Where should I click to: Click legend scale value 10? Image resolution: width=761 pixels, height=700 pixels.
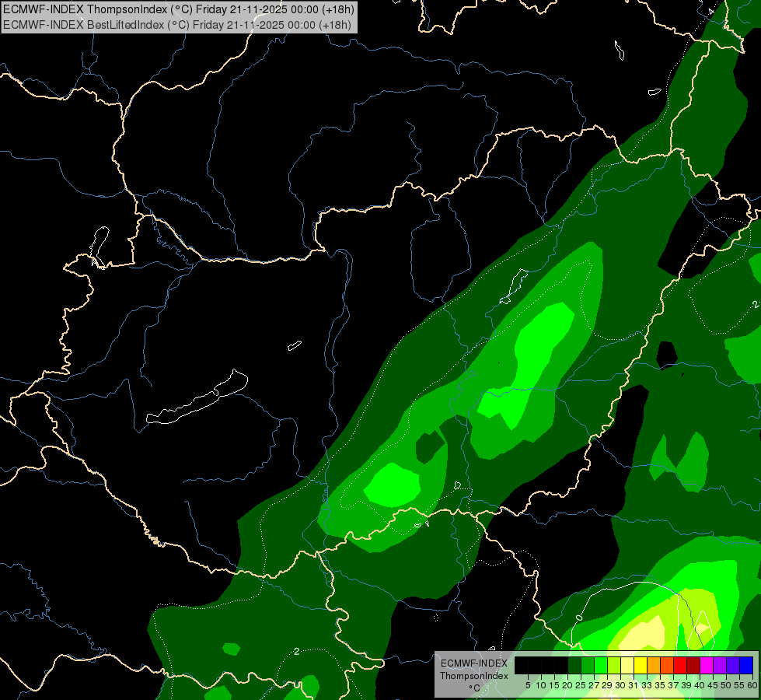pos(541,685)
